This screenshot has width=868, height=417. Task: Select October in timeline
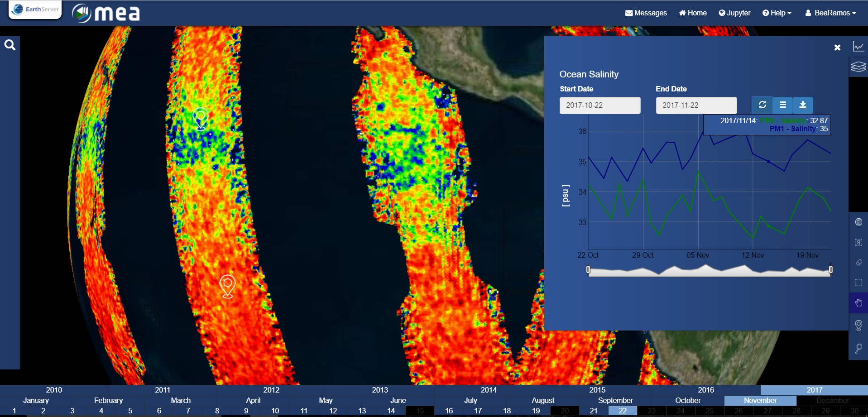[x=688, y=400]
